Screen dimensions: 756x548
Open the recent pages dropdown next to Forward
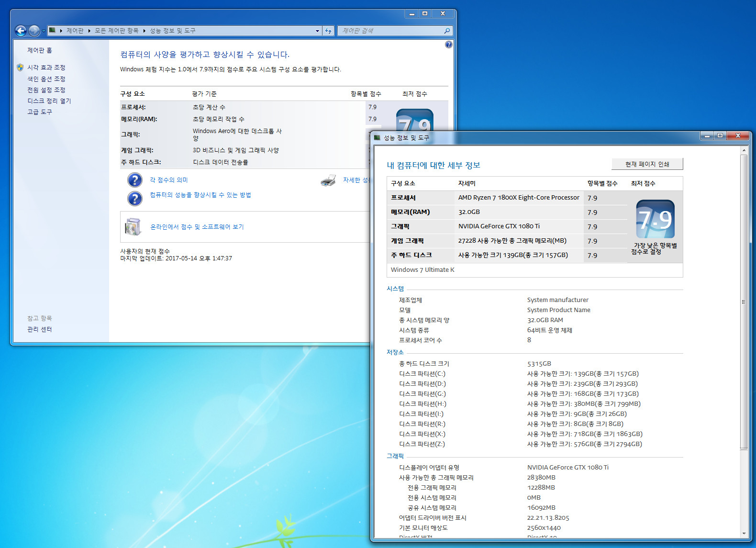pos(44,31)
